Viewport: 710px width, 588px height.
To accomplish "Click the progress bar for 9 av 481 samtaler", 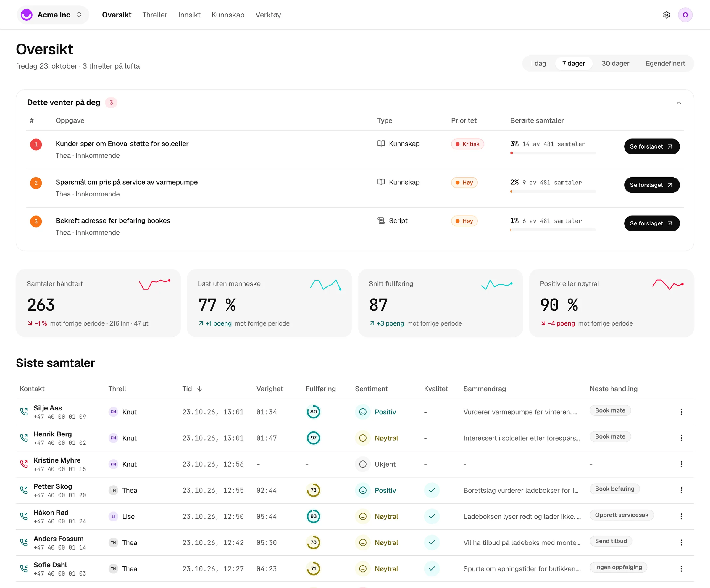I will (x=553, y=192).
